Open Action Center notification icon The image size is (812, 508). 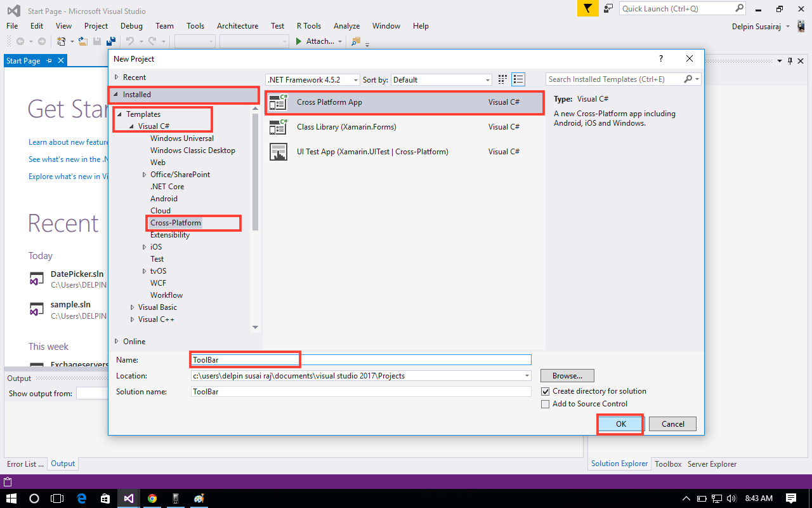pos(791,498)
